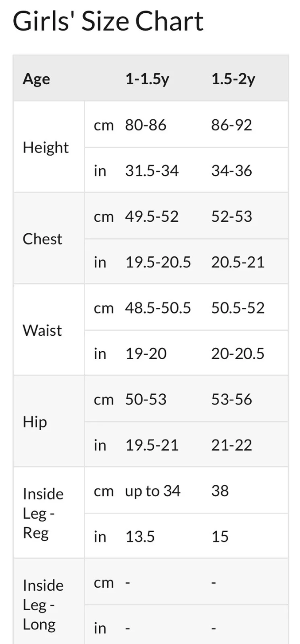This screenshot has width=300, height=644.
Task: Click the chest value 49.5-52
Action: point(152,216)
